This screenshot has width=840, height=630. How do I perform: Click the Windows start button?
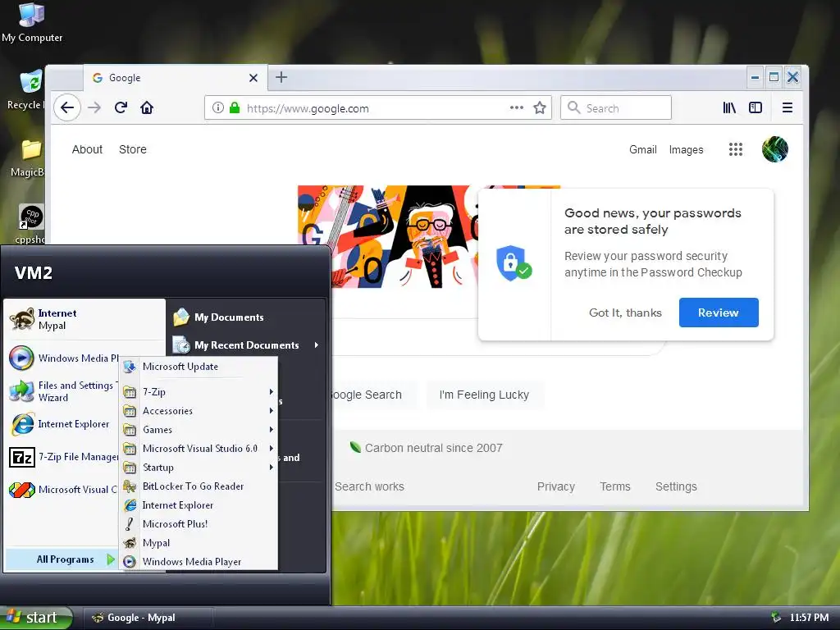pyautogui.click(x=36, y=618)
